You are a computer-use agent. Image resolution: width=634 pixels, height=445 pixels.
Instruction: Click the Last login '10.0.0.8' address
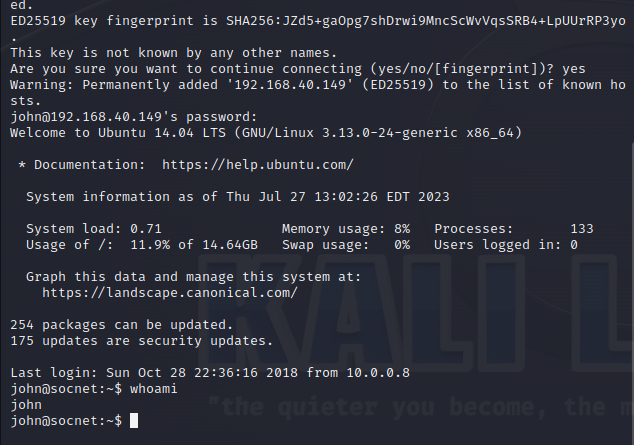click(x=378, y=373)
